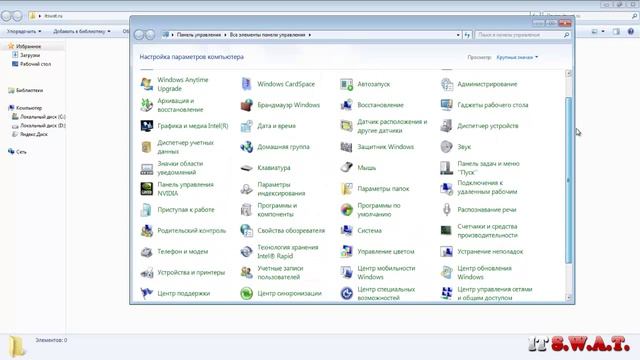
Task: Open Родительский контроль link
Action: [192, 231]
